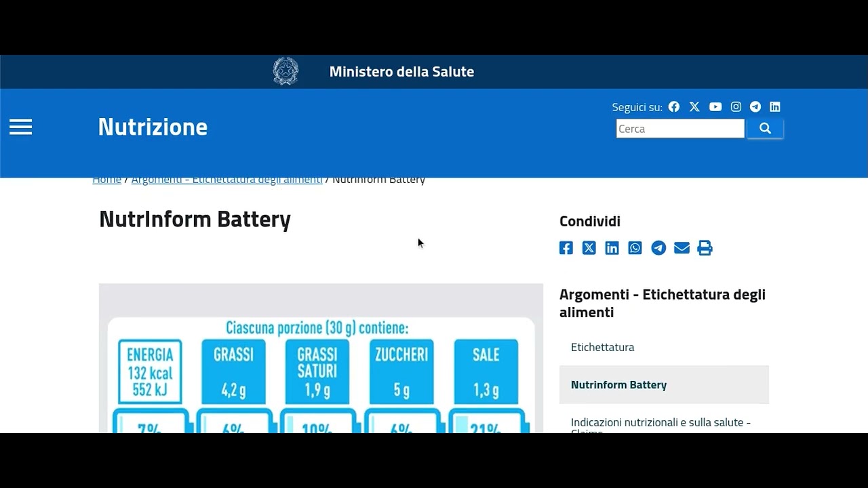
Task: Share page via WhatsApp under Condividi
Action: 635,248
